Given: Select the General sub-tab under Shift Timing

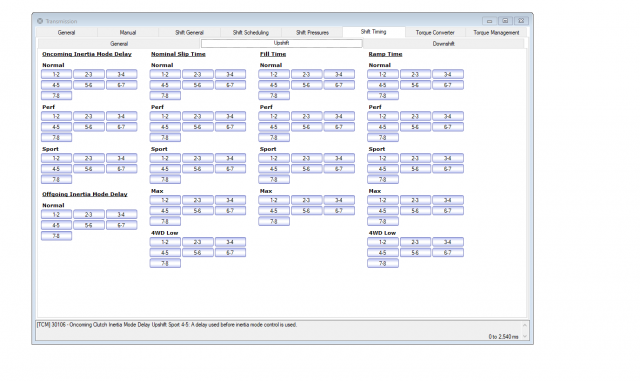Looking at the screenshot, I should coord(119,43).
